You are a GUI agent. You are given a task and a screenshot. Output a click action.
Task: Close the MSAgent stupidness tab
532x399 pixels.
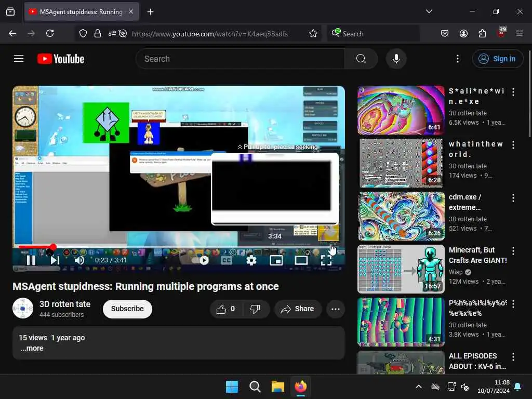coord(131,11)
